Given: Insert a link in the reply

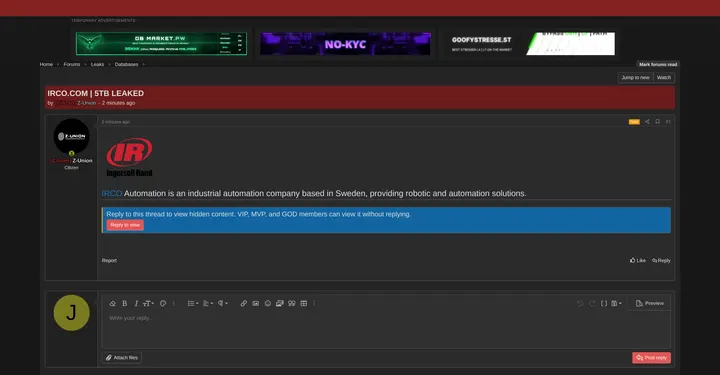Looking at the screenshot, I should click(243, 303).
